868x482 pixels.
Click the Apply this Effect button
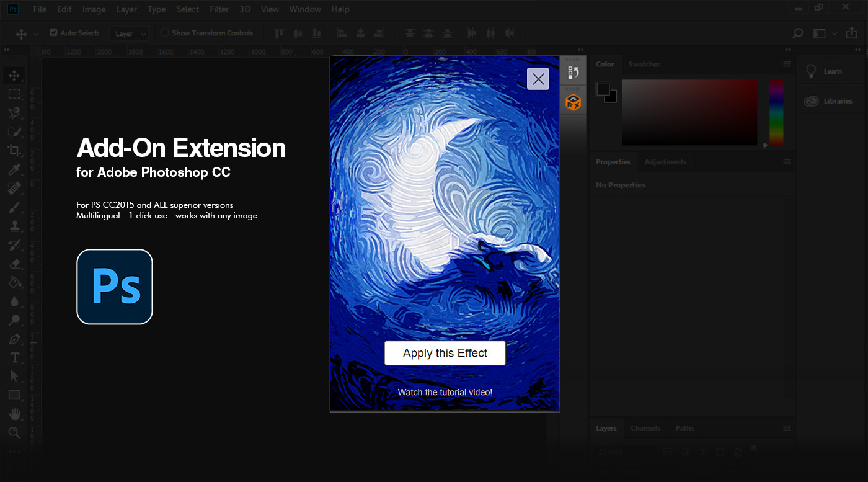click(445, 353)
